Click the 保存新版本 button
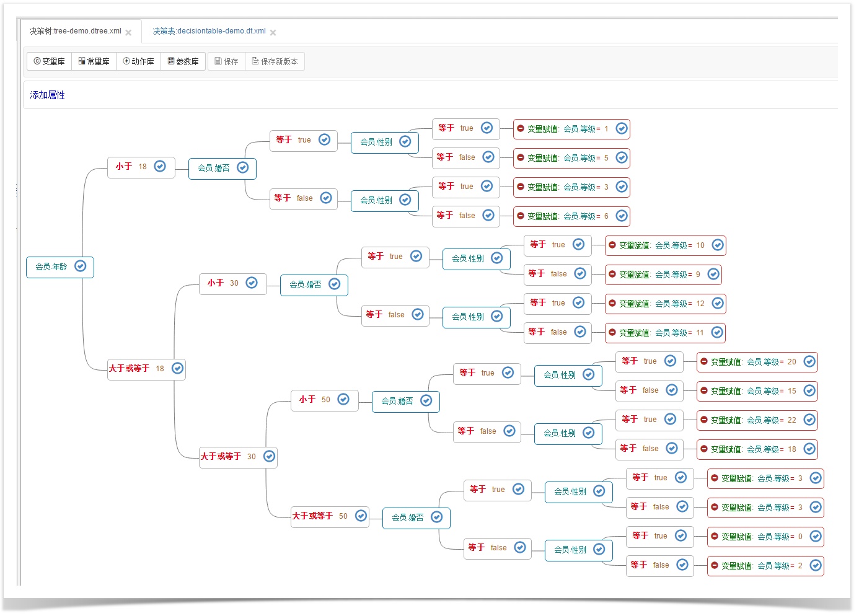 (x=275, y=61)
